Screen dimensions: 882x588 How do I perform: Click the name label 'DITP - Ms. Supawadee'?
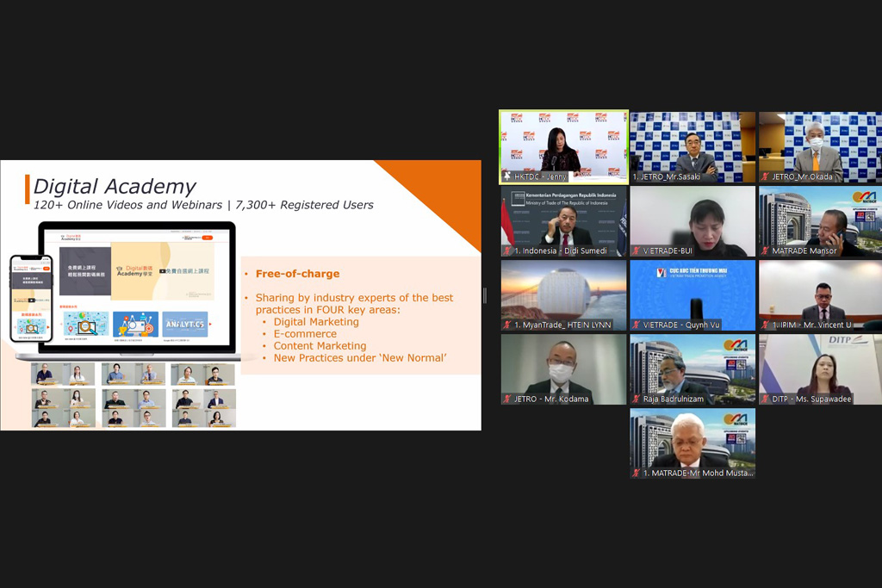click(811, 399)
